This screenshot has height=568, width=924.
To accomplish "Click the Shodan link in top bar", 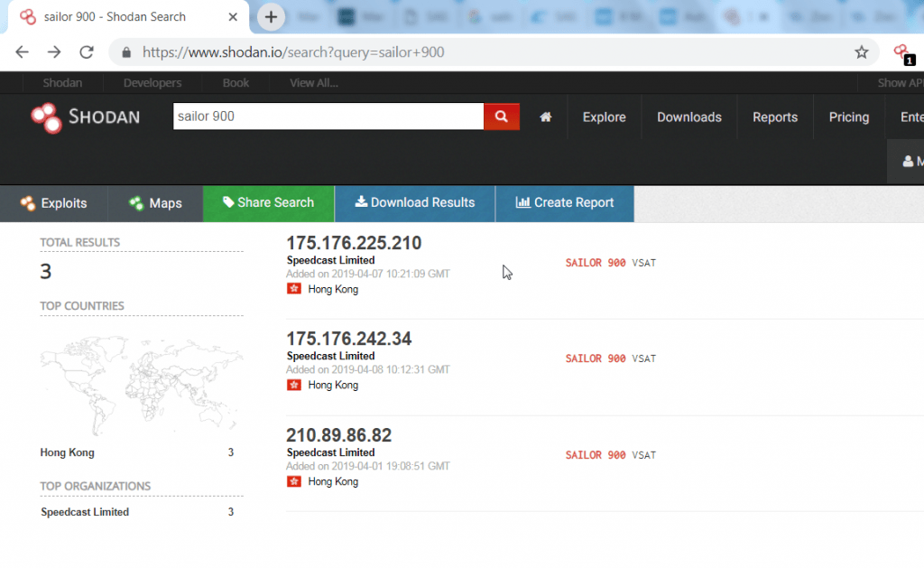I will coord(62,82).
